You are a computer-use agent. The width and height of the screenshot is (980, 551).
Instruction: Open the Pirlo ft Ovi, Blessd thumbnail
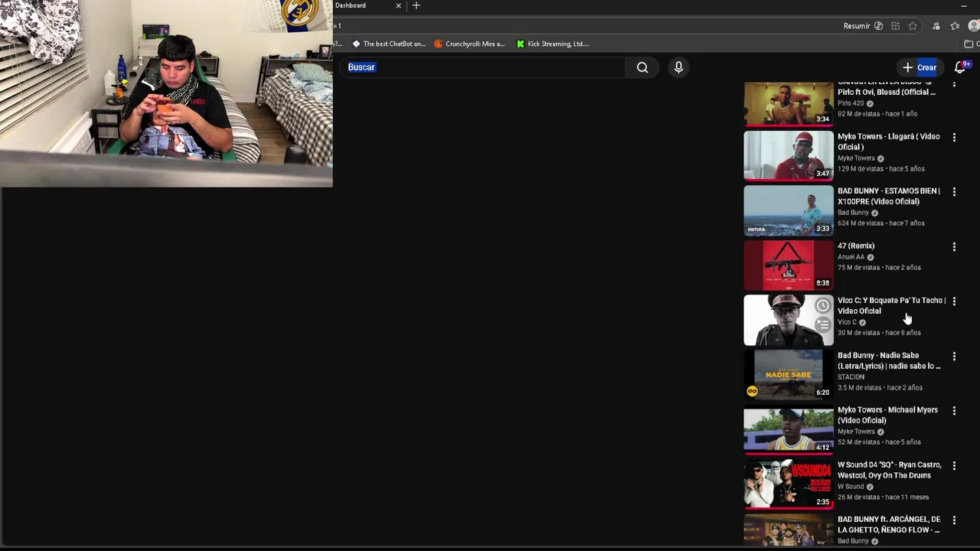coord(789,103)
